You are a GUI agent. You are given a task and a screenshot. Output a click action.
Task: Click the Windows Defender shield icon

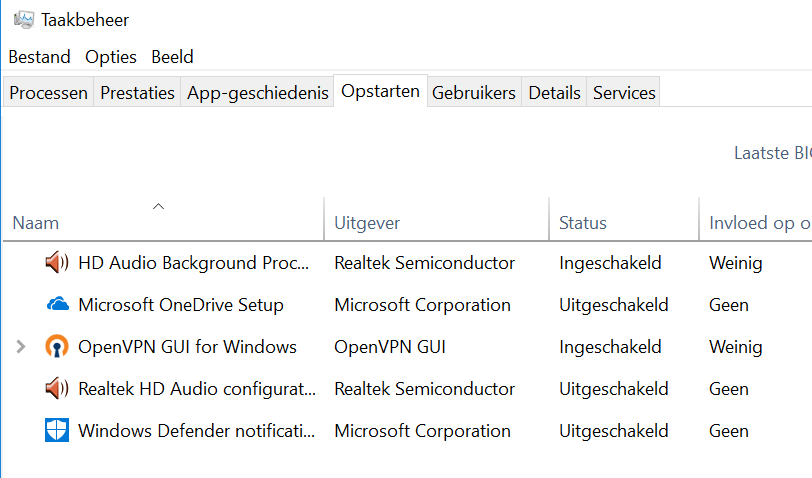tap(57, 431)
